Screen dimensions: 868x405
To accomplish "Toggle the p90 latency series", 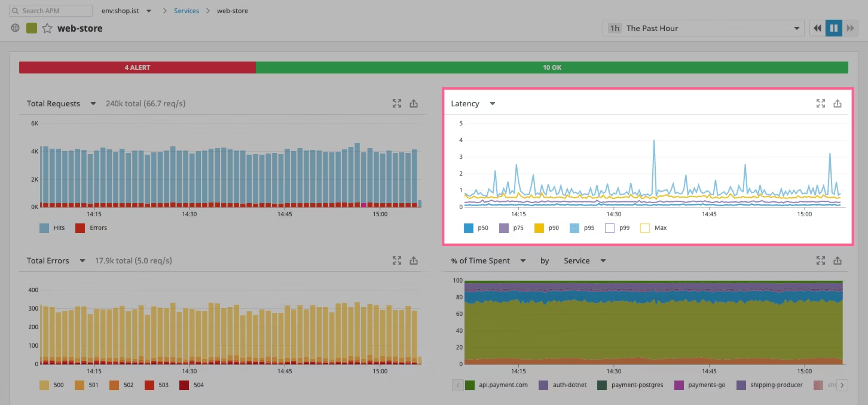I will (x=547, y=228).
